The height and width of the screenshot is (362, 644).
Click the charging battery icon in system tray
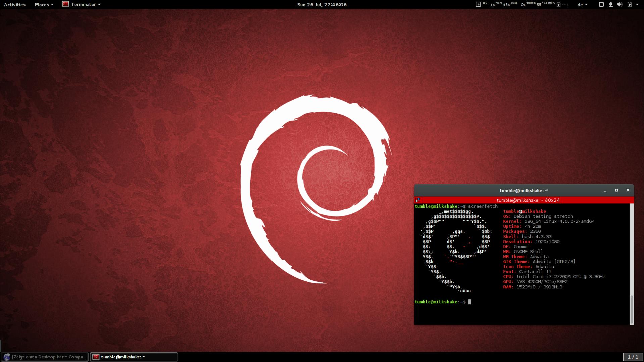click(x=630, y=4)
